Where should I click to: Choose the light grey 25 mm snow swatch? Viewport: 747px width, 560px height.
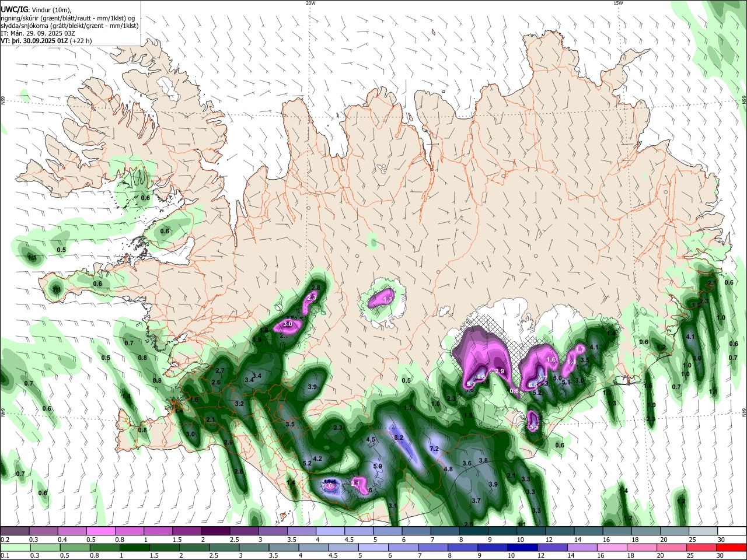(703, 531)
